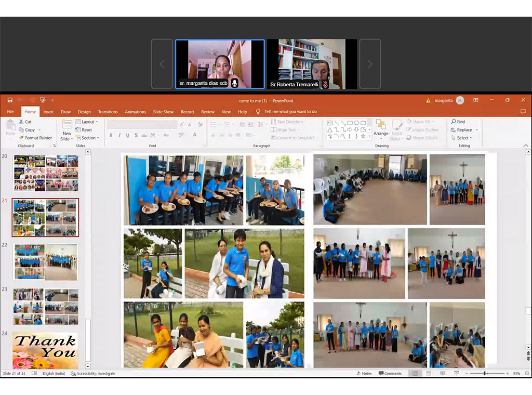
Task: Select the Thank You slide thumbnail
Action: pyautogui.click(x=45, y=350)
